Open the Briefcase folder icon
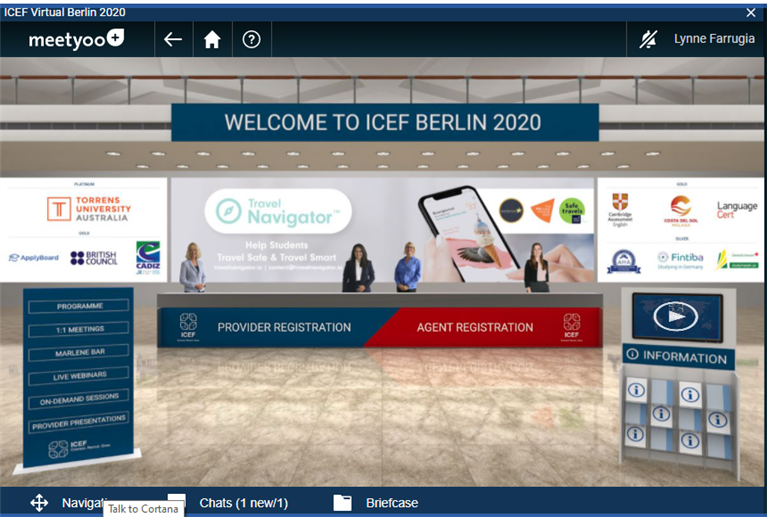 pos(342,502)
